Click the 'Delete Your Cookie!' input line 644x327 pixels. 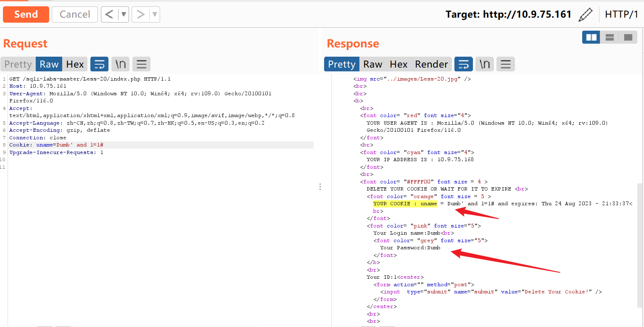(491, 292)
